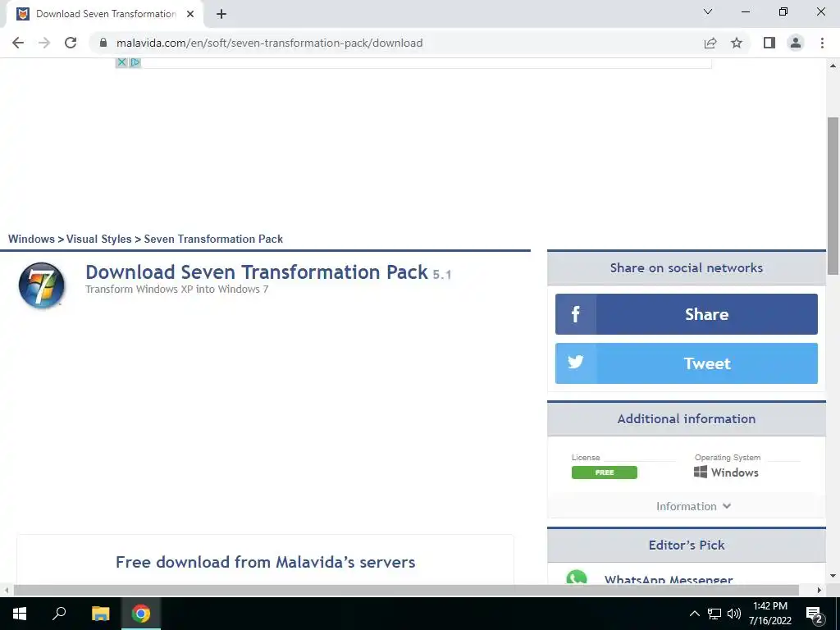This screenshot has height=630, width=840.
Task: Click Free download from Malavida's servers text
Action: pos(265,562)
